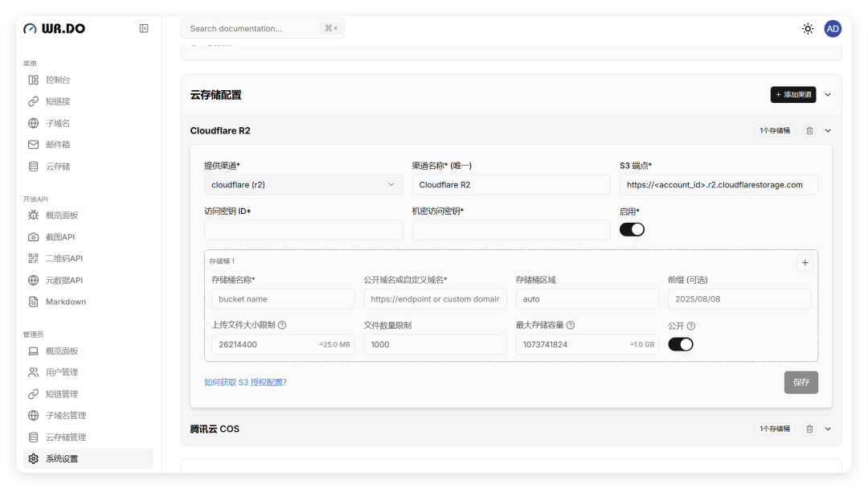Click the WR.DO logo icon

pos(30,29)
